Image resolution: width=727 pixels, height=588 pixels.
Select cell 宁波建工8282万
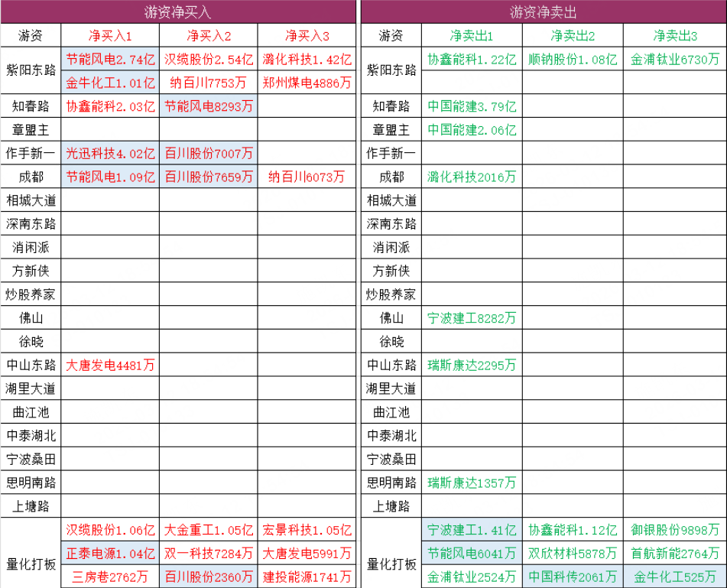tap(472, 318)
